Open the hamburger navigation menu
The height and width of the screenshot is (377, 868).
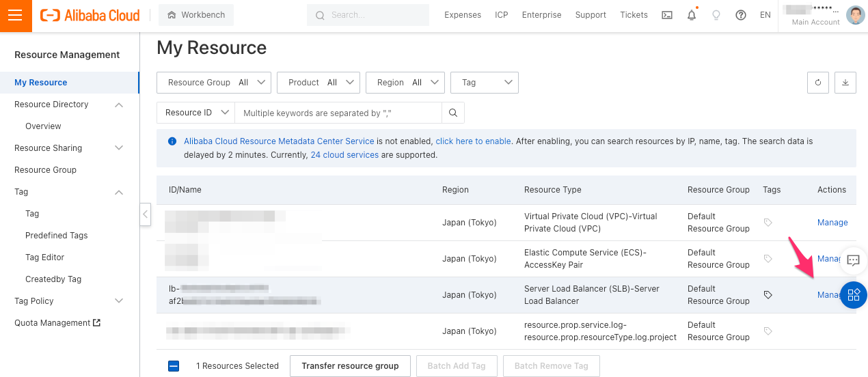pyautogui.click(x=16, y=16)
